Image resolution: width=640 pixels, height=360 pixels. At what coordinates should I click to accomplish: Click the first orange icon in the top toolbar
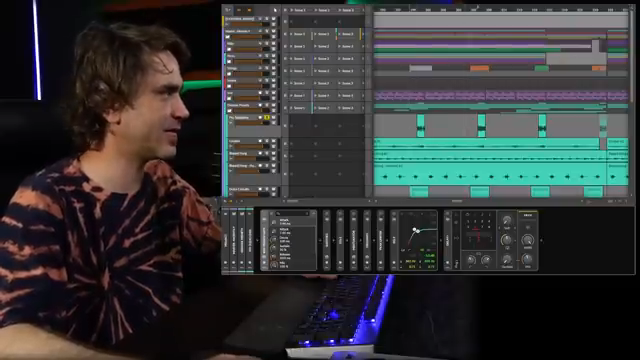click(239, 10)
